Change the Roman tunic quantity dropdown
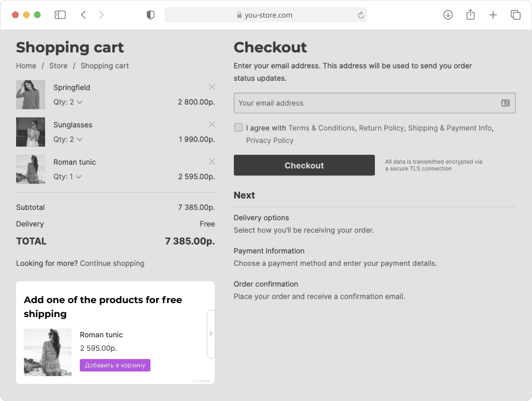Screen dimensions: 532x401 click(x=67, y=177)
